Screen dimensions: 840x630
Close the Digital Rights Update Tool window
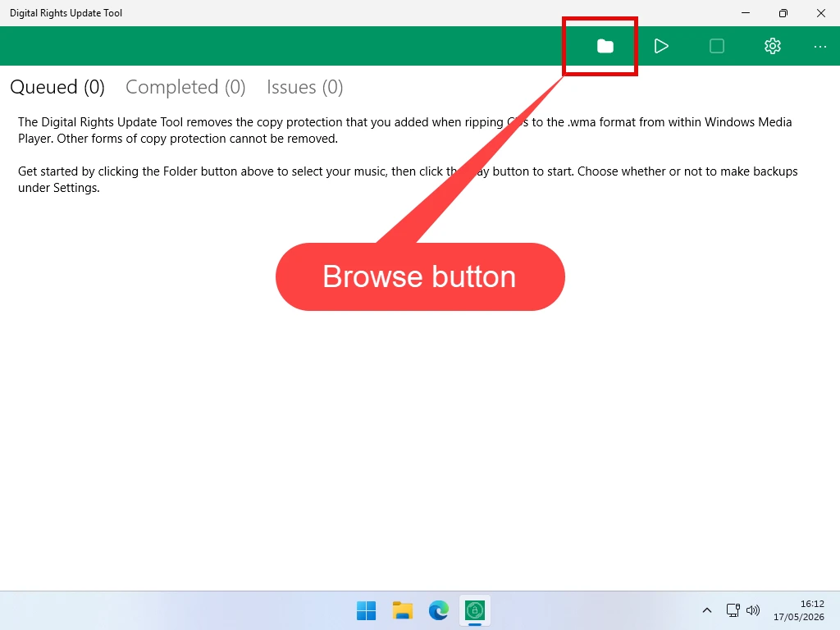coord(820,13)
